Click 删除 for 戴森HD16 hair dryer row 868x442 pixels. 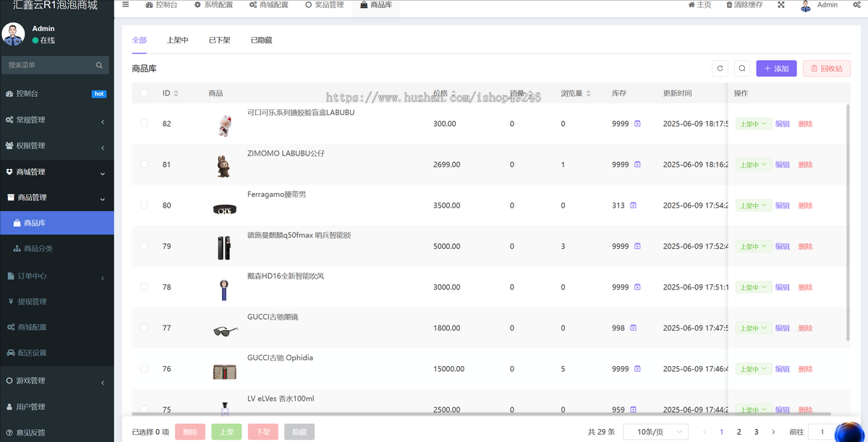(x=806, y=287)
